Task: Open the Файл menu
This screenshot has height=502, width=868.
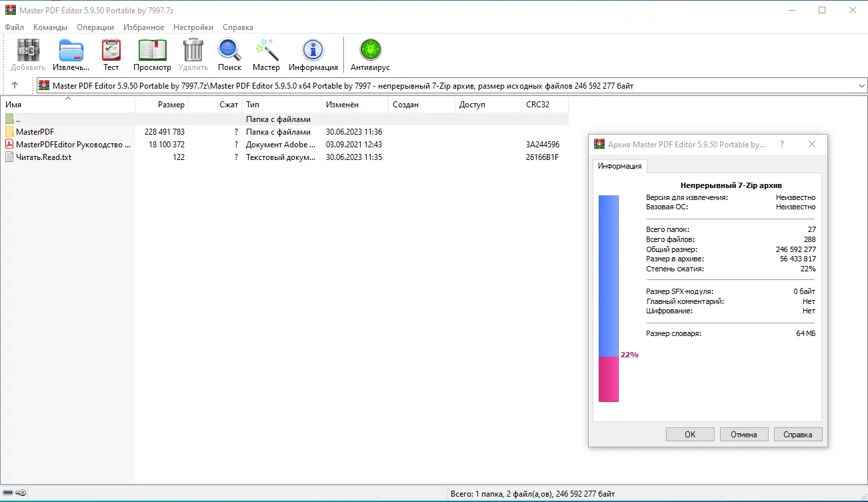Action: pos(14,27)
